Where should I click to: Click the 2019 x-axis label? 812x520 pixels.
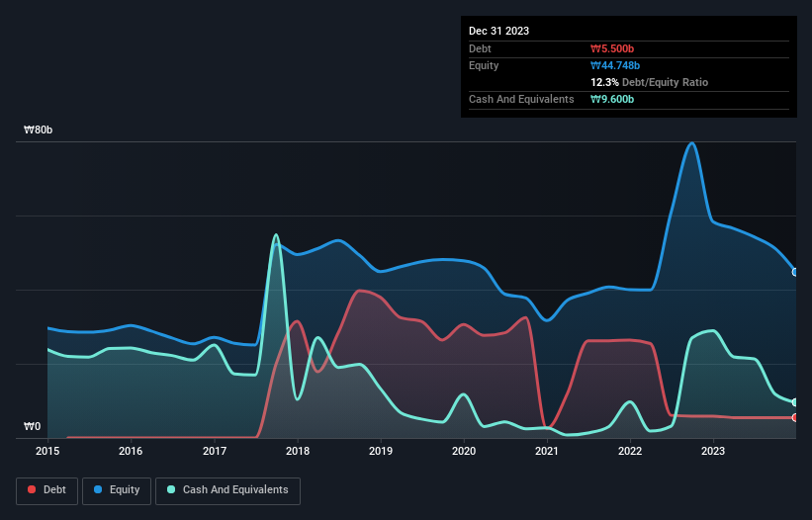click(x=381, y=451)
